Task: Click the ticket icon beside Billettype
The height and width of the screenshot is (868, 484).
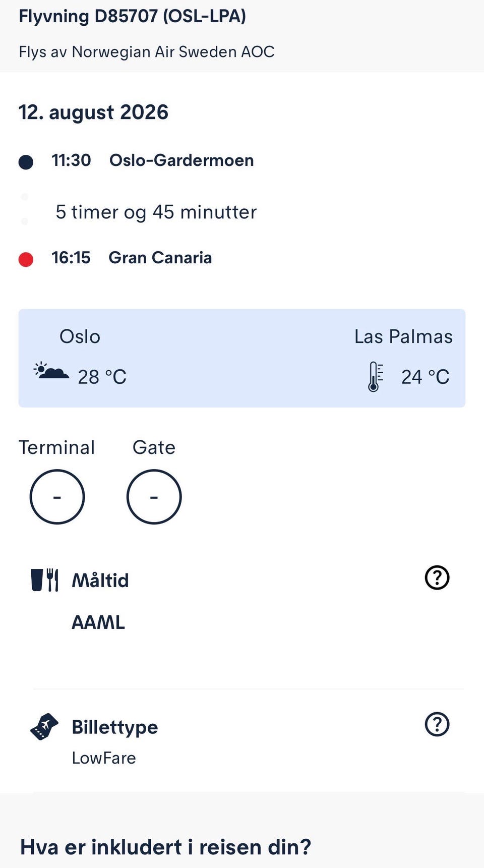Action: pos(44,727)
